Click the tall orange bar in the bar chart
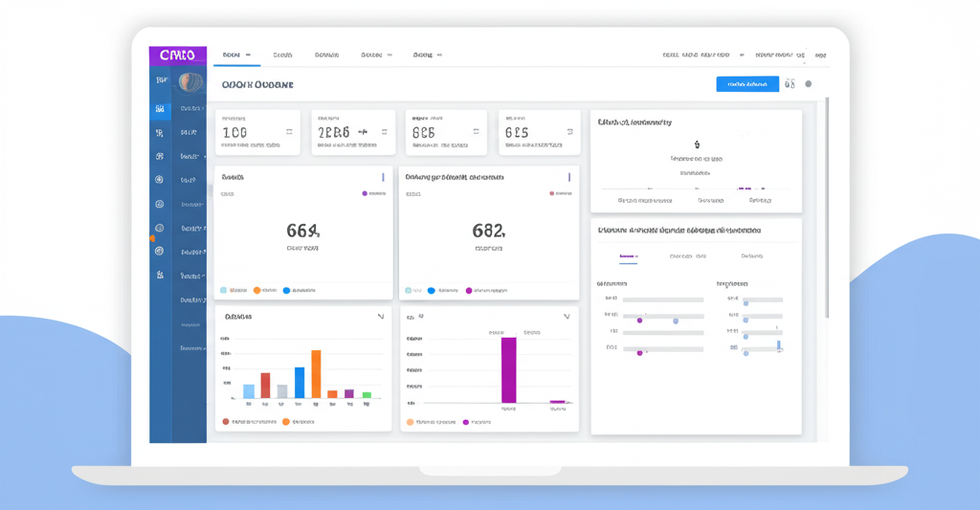 (x=316, y=374)
